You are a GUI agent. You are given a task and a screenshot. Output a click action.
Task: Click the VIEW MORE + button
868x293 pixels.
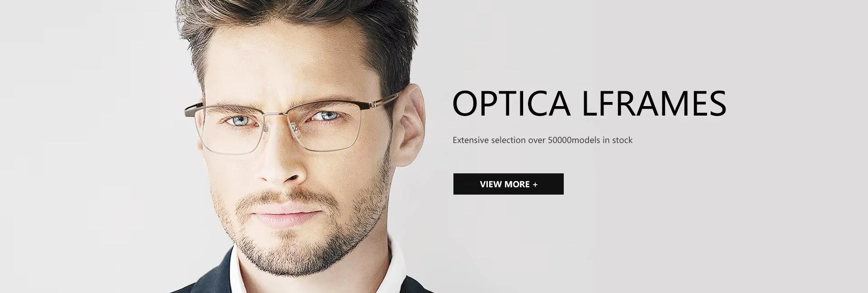(x=508, y=184)
